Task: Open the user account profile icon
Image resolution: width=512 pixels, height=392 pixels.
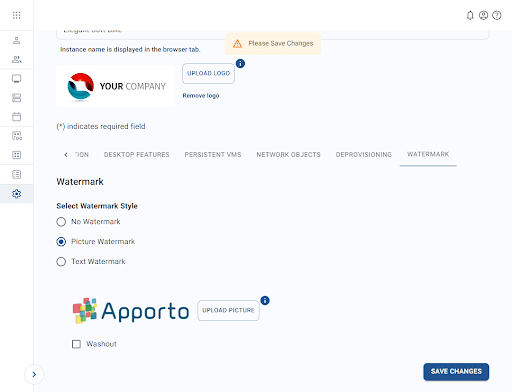Action: coord(483,15)
